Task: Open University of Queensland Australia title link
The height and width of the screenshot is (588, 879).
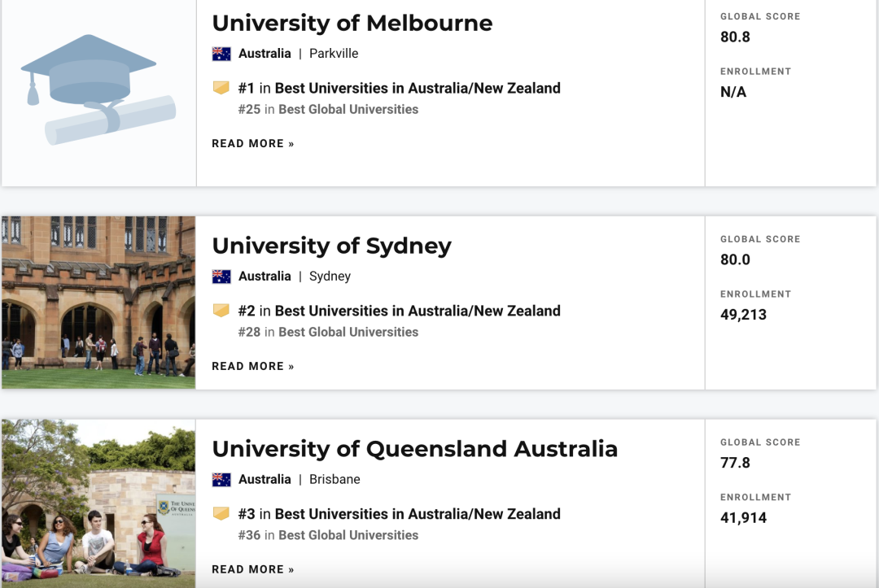Action: coord(415,449)
